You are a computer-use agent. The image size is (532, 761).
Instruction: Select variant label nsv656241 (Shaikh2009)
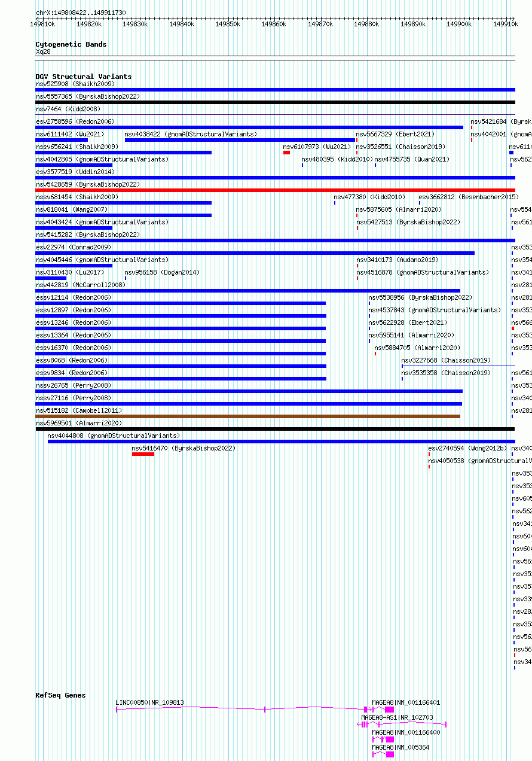77,147
